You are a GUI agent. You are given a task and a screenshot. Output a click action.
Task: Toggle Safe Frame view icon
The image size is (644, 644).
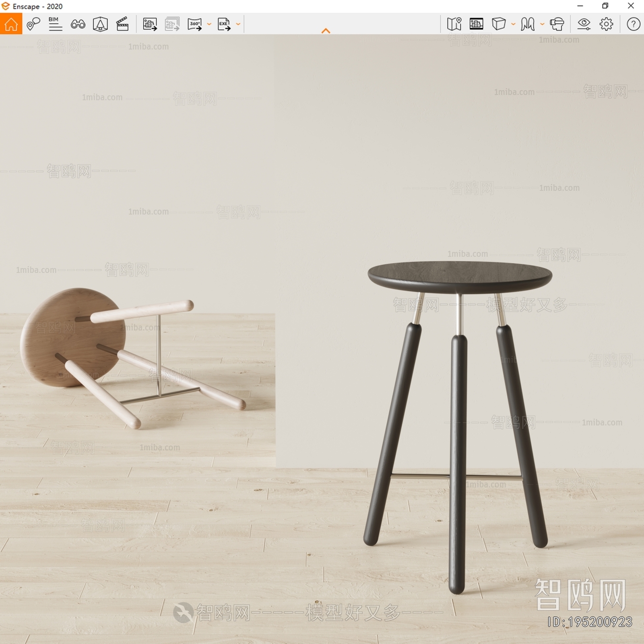pos(476,24)
